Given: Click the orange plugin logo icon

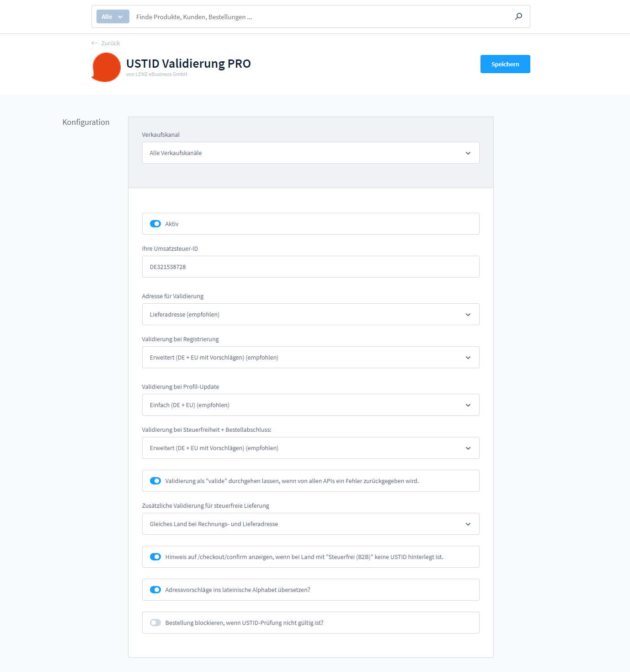Looking at the screenshot, I should pos(106,67).
